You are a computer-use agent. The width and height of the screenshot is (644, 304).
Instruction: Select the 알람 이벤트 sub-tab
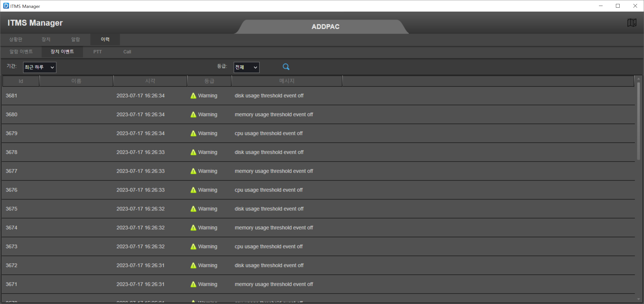point(21,52)
